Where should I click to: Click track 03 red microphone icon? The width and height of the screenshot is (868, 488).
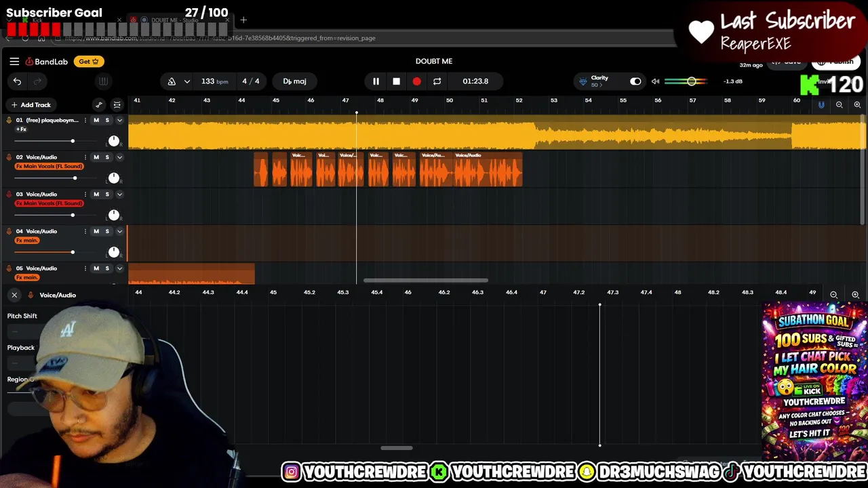click(x=9, y=195)
